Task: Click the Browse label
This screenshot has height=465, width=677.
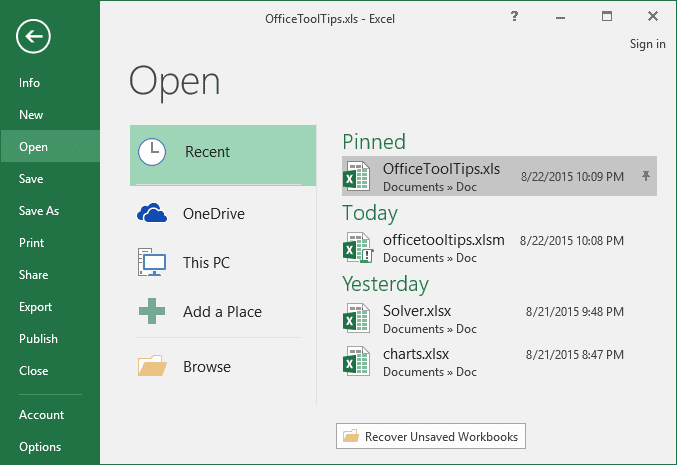Action: 207,366
